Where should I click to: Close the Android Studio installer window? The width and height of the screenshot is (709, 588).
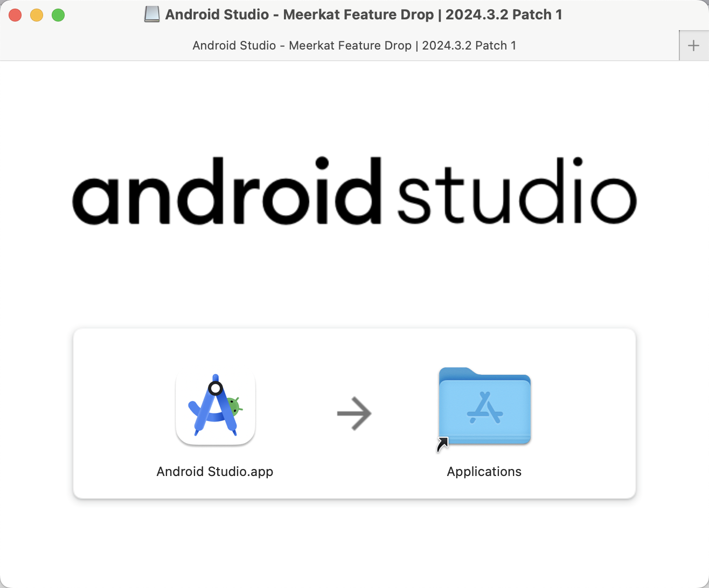tap(16, 15)
